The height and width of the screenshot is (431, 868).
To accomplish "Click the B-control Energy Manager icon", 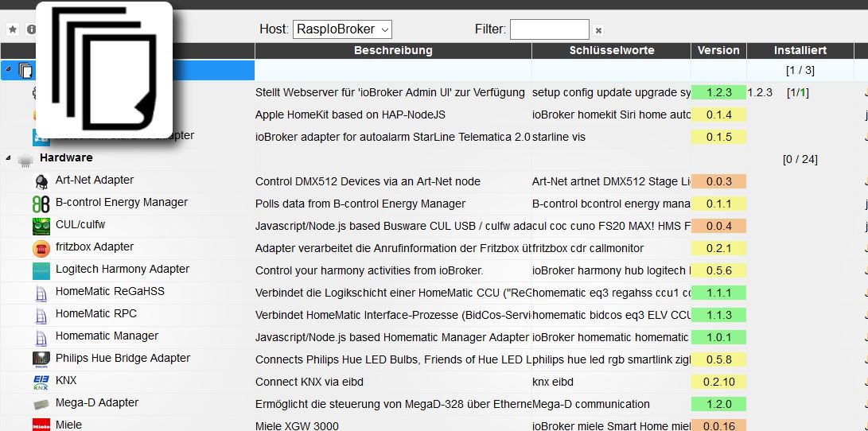I will pyautogui.click(x=41, y=204).
